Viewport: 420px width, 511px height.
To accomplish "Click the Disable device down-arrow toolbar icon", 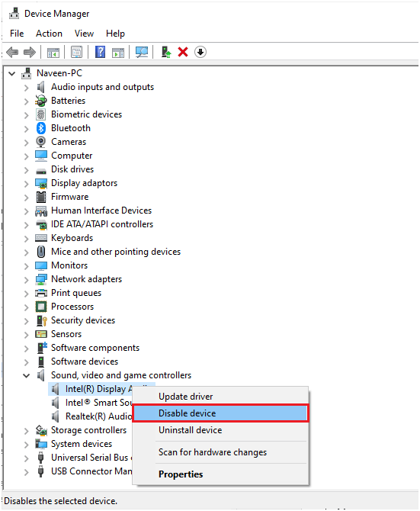I will [200, 52].
